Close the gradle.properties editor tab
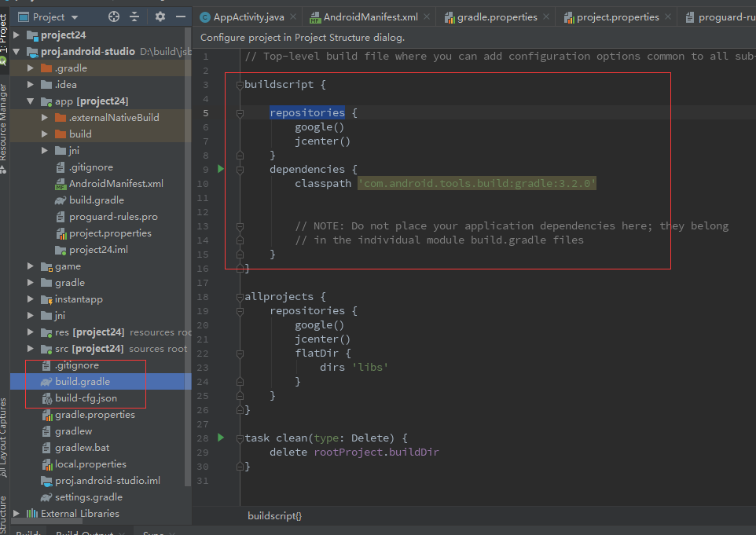The height and width of the screenshot is (535, 756). coord(547,17)
